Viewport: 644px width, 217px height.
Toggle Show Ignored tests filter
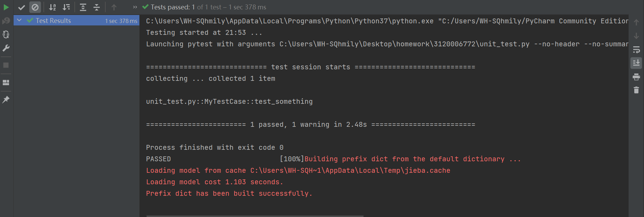35,7
